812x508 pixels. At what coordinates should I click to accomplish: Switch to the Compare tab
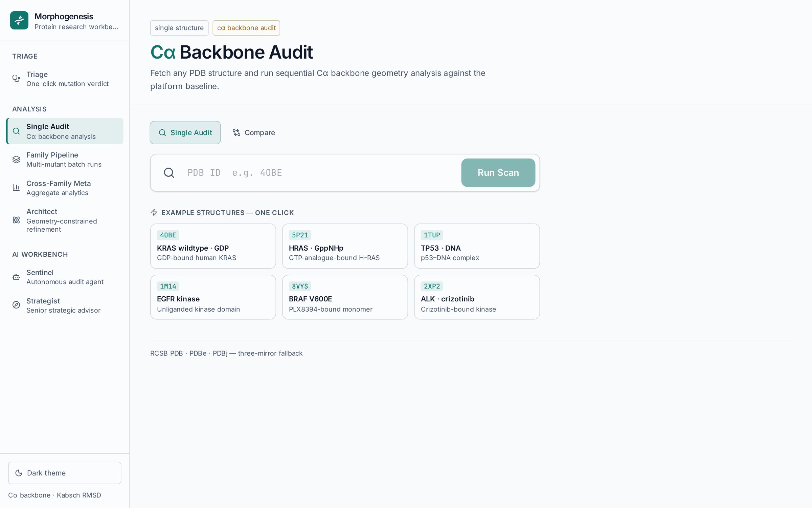pos(254,133)
